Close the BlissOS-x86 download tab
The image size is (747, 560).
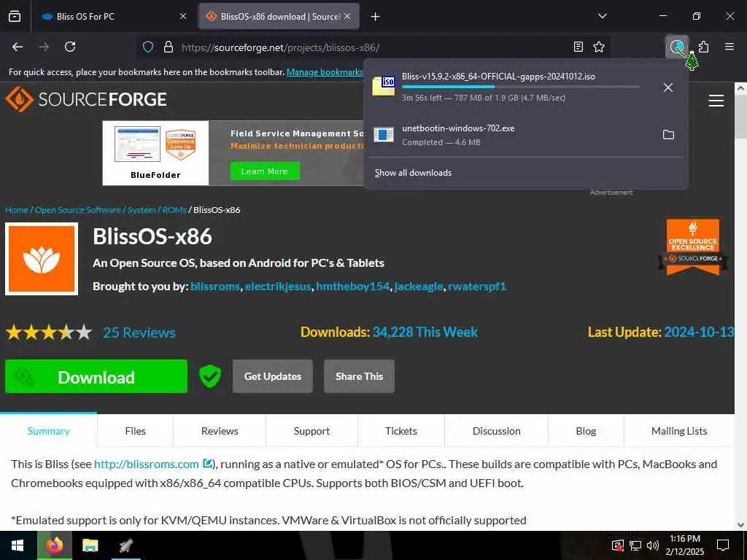tap(347, 16)
